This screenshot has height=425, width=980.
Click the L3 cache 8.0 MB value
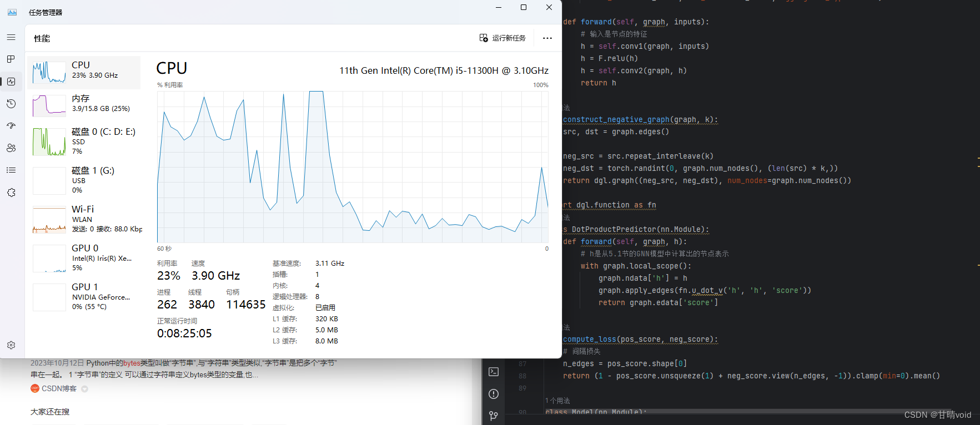pos(326,341)
